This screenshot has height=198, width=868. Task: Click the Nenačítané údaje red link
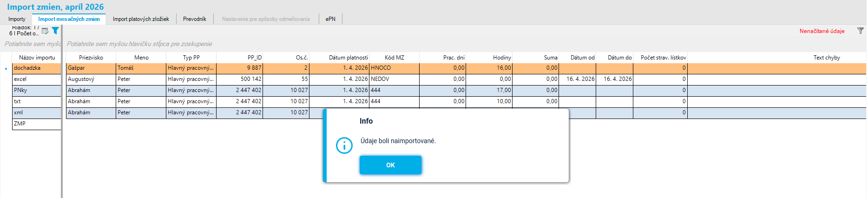point(822,31)
